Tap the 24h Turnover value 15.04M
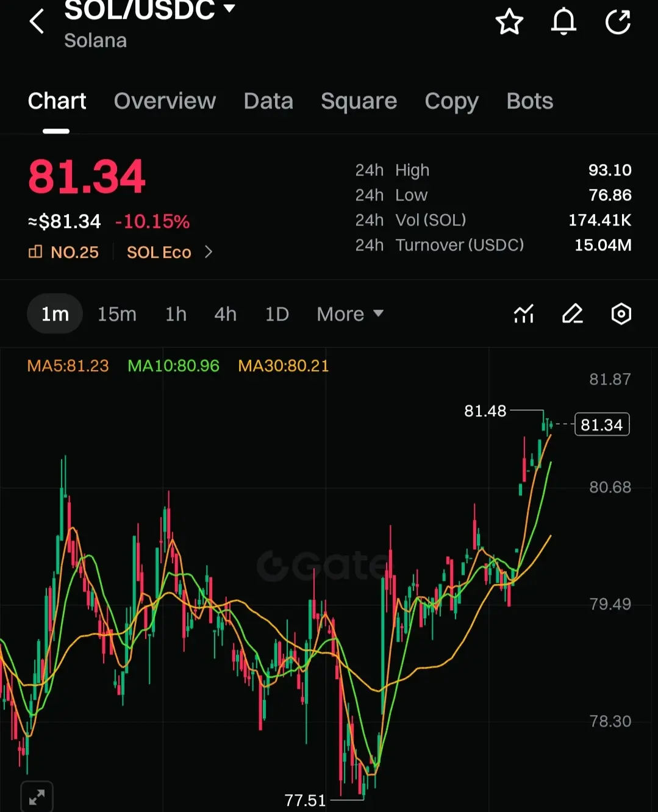 tap(603, 245)
